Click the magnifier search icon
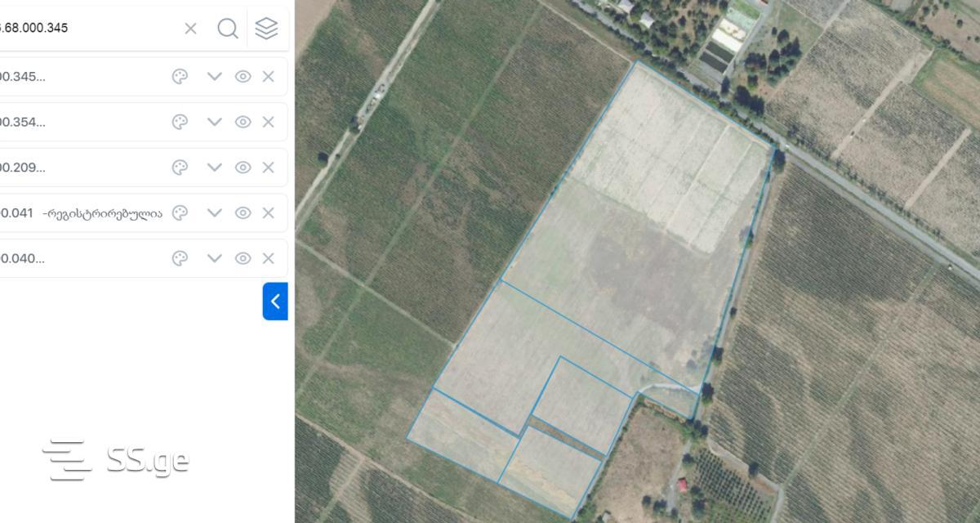The image size is (980, 523). point(228,29)
